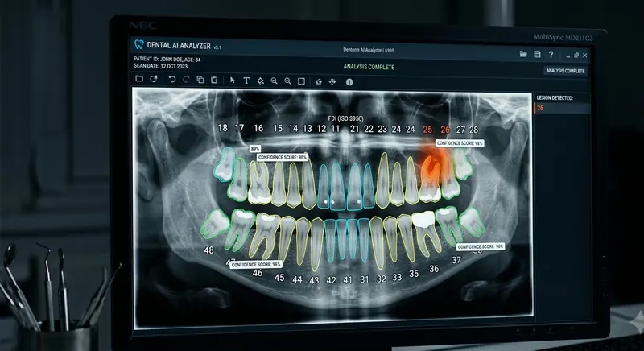The width and height of the screenshot is (644, 351).
Task: Paste using the clipboard icon
Action: point(214,80)
